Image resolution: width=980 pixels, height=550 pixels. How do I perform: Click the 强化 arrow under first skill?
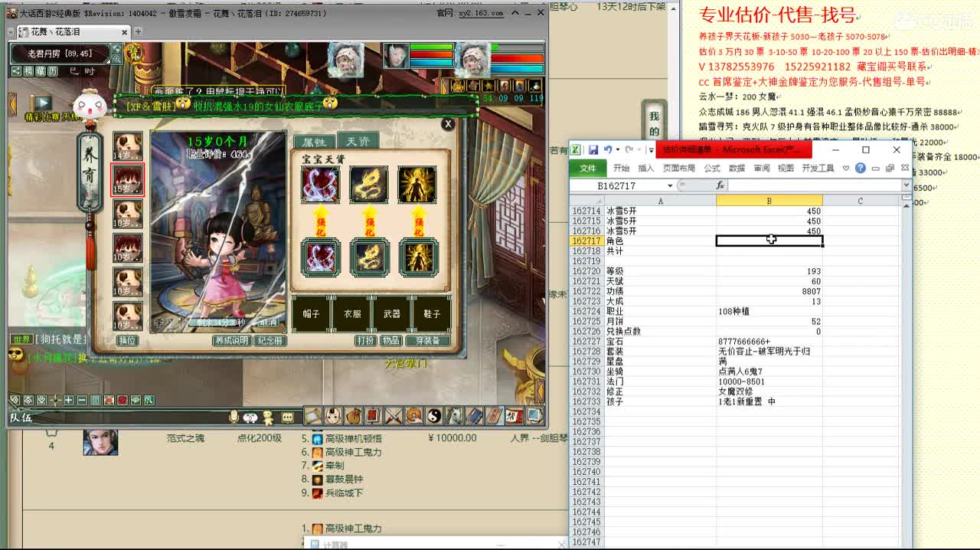click(x=320, y=221)
